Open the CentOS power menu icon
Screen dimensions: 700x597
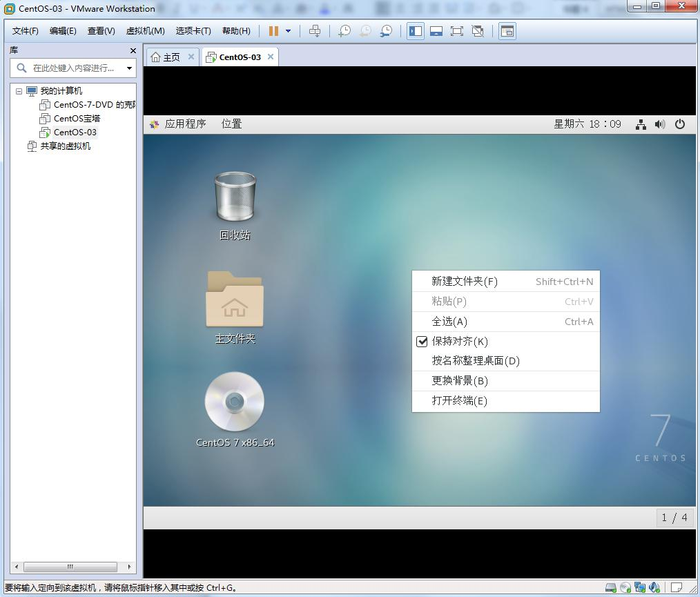(680, 124)
